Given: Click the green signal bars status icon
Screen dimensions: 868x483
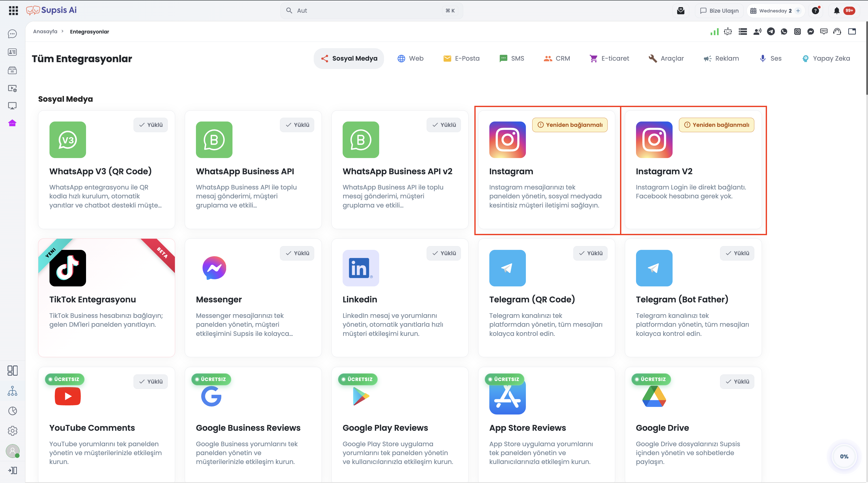Looking at the screenshot, I should tap(714, 31).
